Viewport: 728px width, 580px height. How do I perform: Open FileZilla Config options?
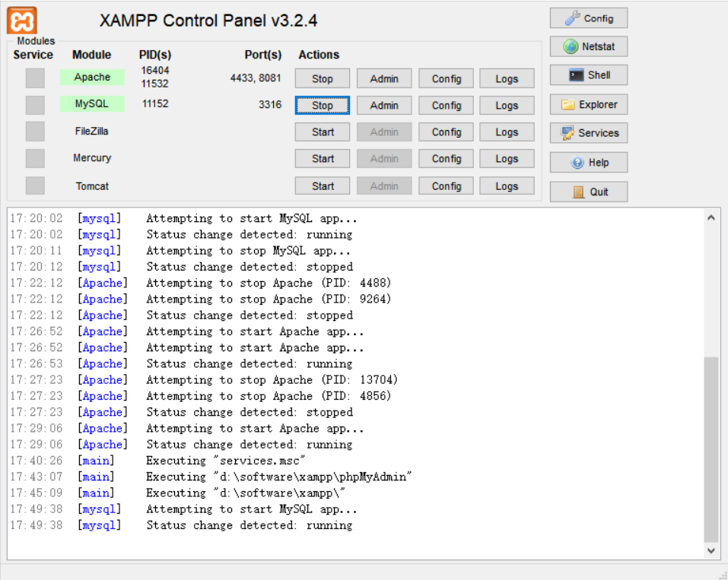pyautogui.click(x=447, y=132)
